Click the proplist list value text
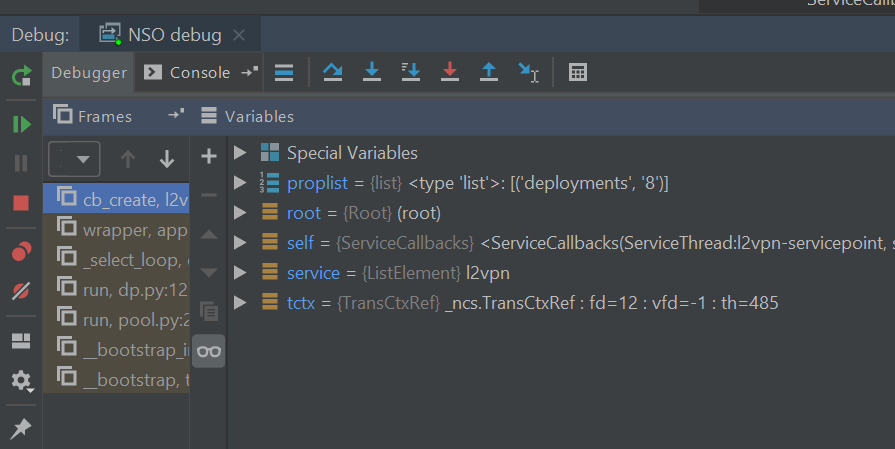This screenshot has height=449, width=895. tap(538, 183)
